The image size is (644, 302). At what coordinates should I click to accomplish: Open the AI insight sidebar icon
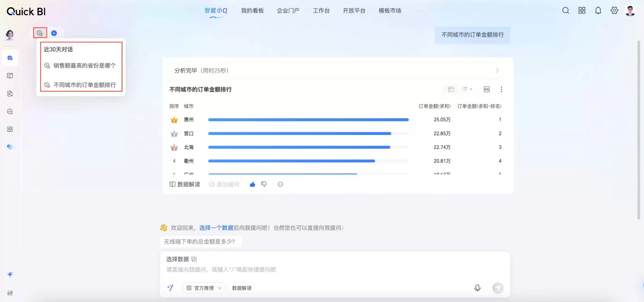10,111
